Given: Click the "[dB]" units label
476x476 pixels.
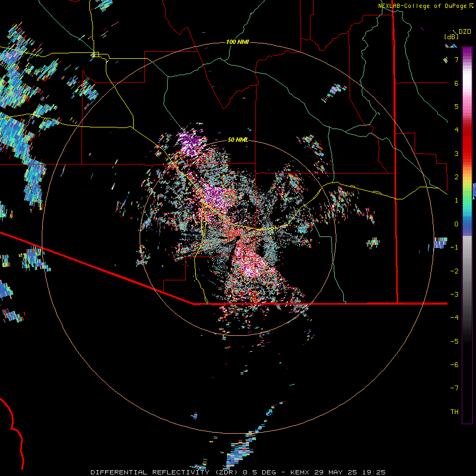Looking at the screenshot, I should [x=452, y=36].
